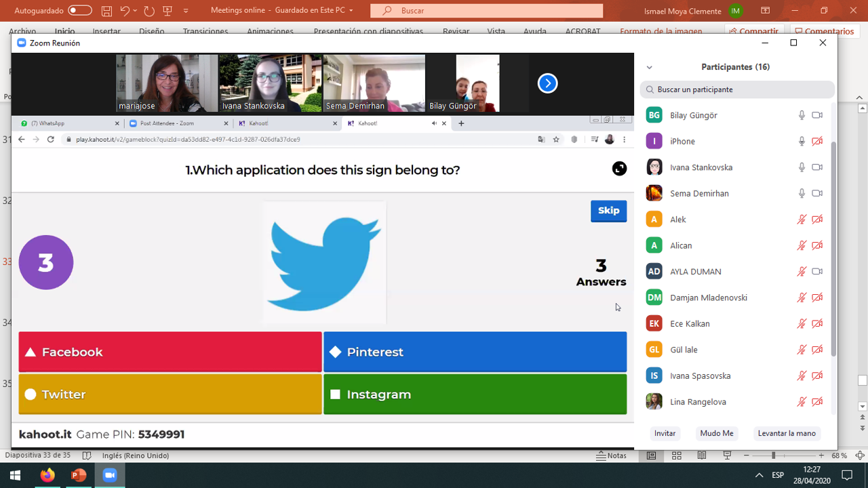The width and height of the screenshot is (868, 488).
Task: Click the Save icon in PowerPoint title bar
Action: tap(106, 11)
